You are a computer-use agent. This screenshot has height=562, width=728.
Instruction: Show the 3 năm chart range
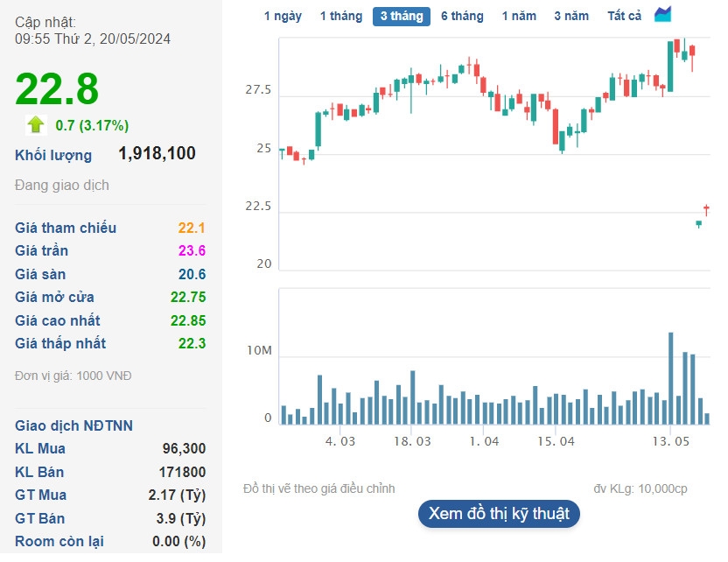[x=571, y=17]
